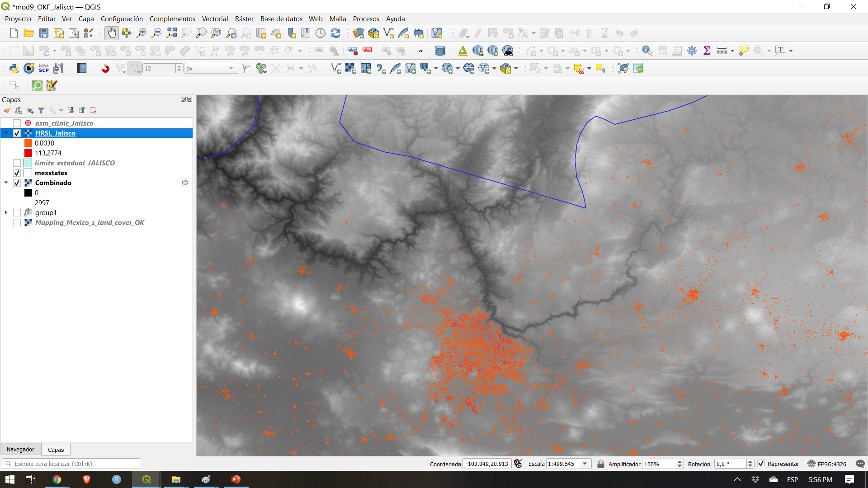868x488 pixels.
Task: Select the Measure line ruler tool
Action: click(722, 51)
